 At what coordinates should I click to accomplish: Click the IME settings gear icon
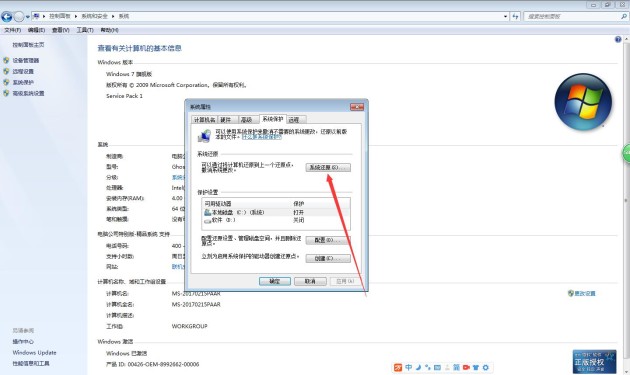(x=486, y=367)
